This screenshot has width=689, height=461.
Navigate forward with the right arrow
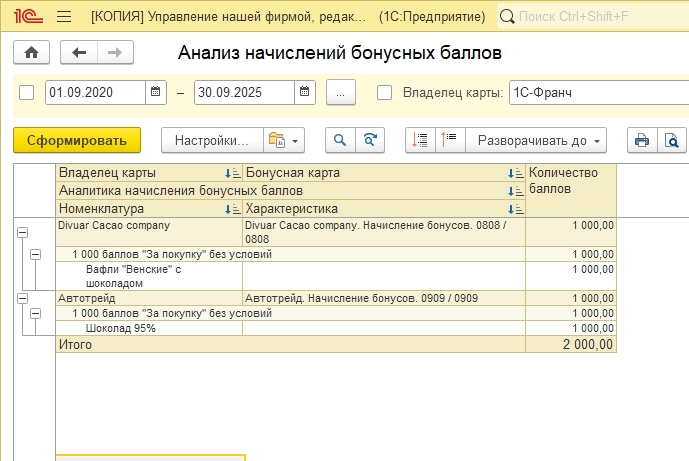[115, 53]
